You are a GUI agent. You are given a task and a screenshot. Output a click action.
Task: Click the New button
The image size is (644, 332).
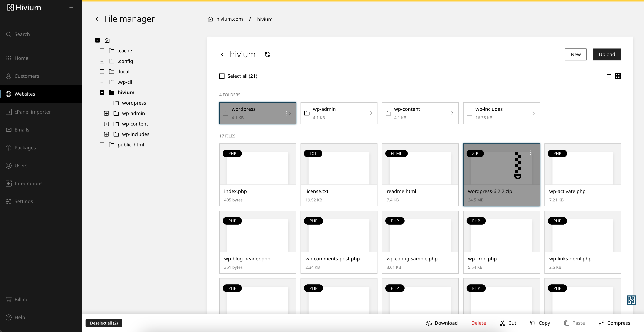coord(575,54)
